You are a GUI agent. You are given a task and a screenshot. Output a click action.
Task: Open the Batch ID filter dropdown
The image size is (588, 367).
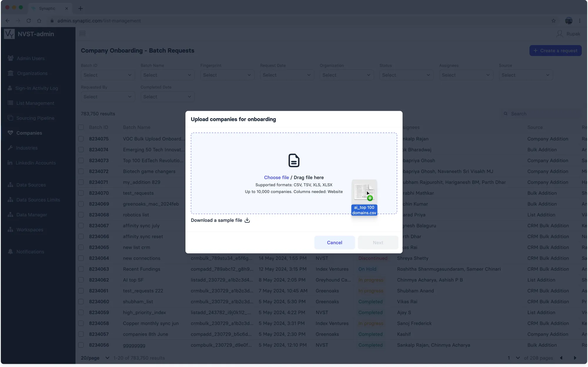point(108,75)
